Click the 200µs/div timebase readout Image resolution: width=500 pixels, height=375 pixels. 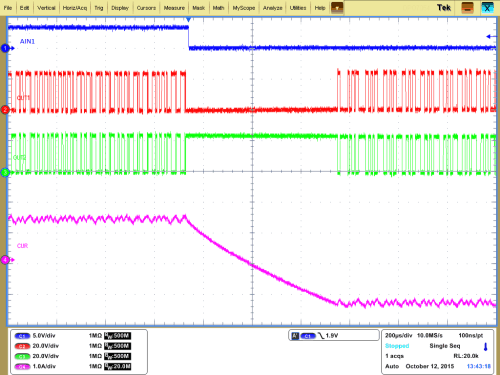click(398, 335)
